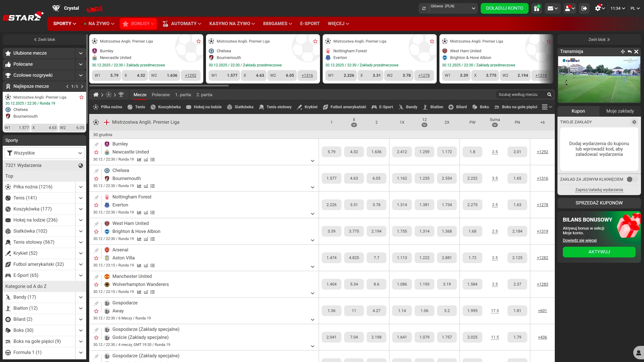Select the Tenis sport filter icon

tap(130, 107)
